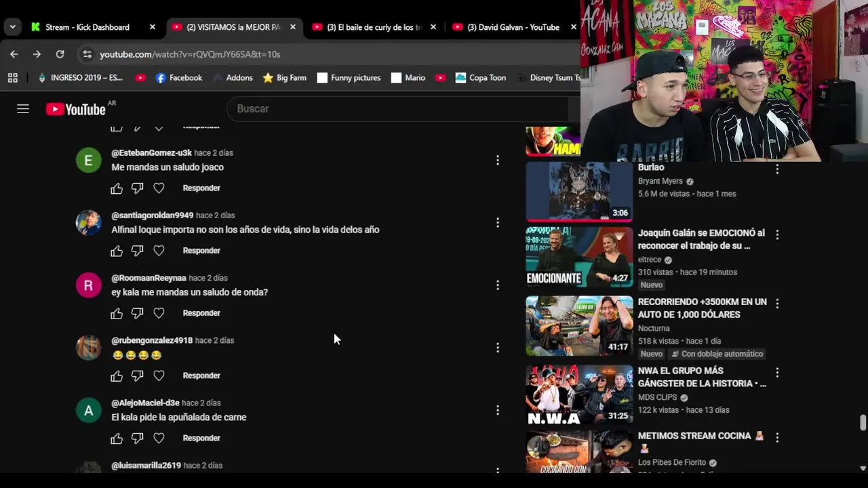Dislike AlejoMaciel-d3e's comment
The image size is (868, 488).
[137, 438]
